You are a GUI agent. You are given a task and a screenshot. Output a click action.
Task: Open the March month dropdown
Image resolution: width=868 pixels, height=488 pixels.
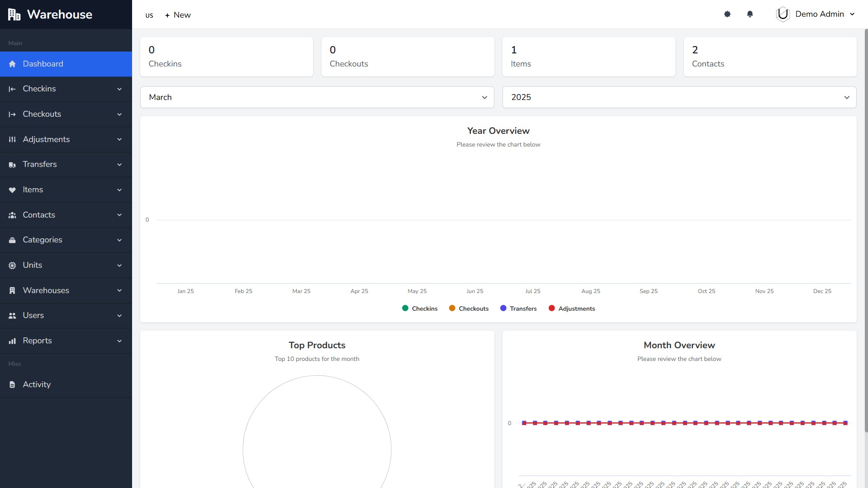pos(317,97)
